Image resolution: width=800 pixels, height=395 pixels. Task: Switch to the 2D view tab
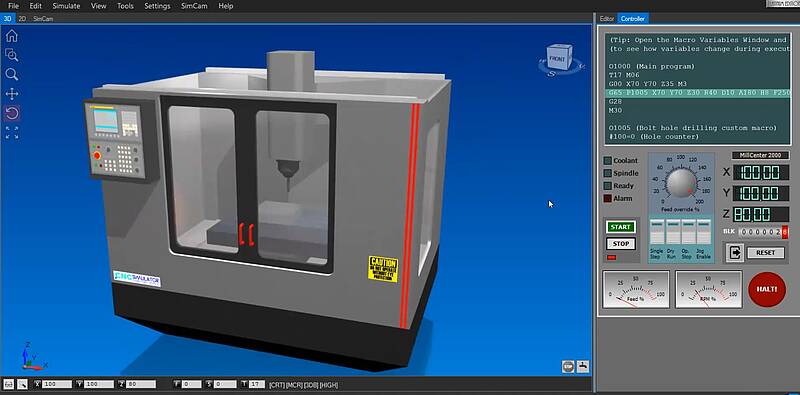[x=22, y=19]
